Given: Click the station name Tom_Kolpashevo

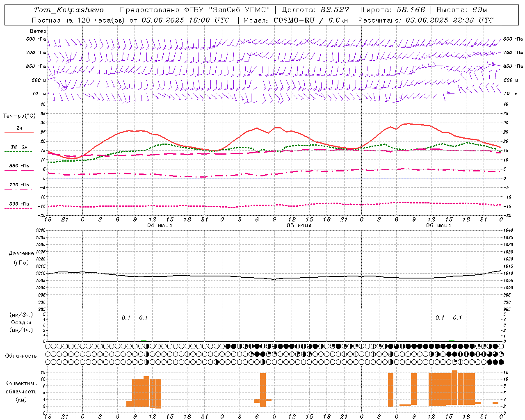Looking at the screenshot, I should pos(68,10).
